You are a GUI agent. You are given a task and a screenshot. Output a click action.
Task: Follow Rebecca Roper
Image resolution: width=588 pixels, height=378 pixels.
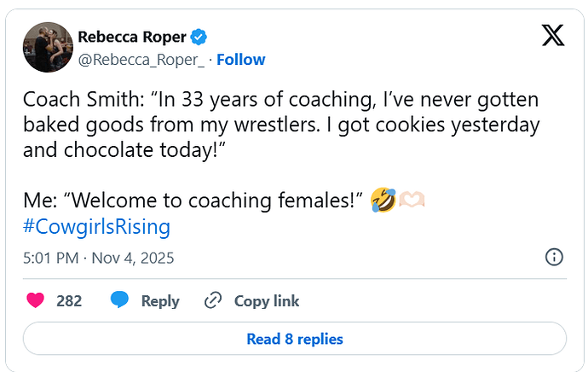click(241, 60)
